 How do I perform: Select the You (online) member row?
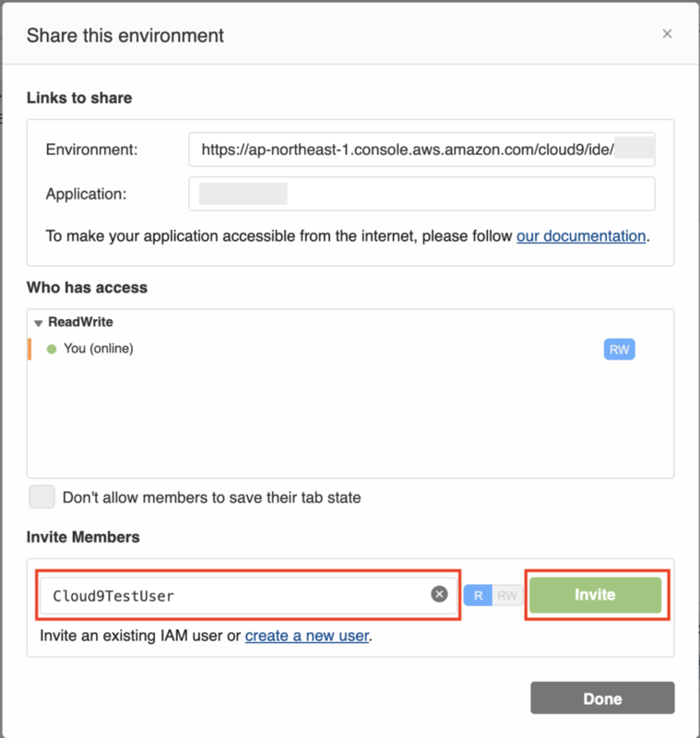click(277, 349)
